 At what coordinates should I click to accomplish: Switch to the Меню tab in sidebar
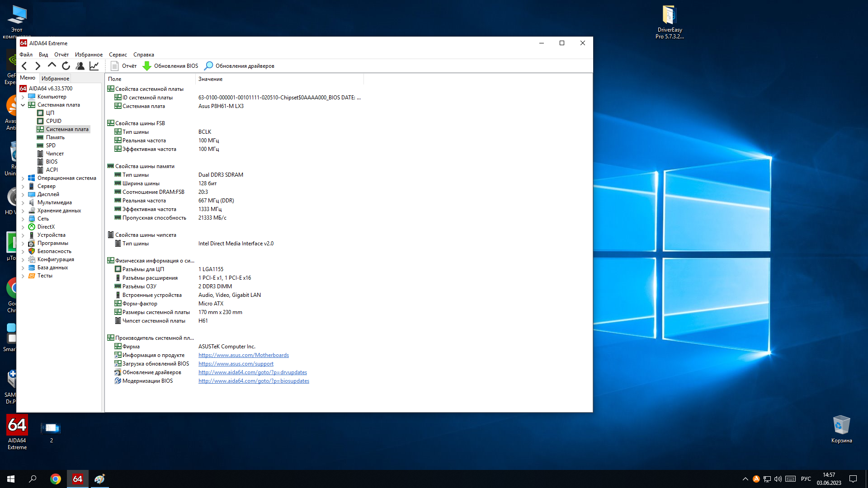28,78
